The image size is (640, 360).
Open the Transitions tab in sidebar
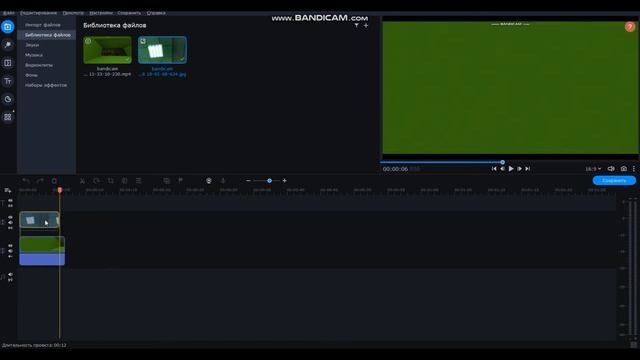[7, 63]
